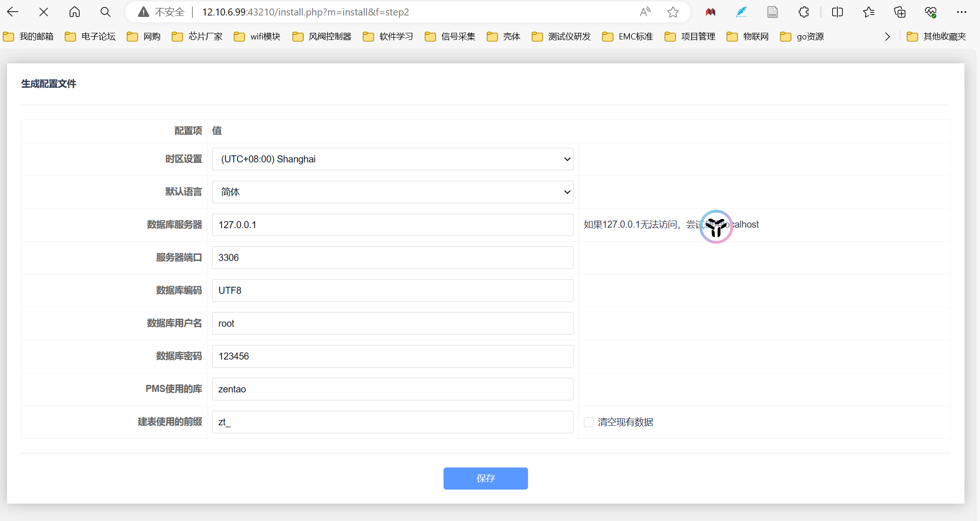This screenshot has height=521, width=980.
Task: Open the 时区设置 timezone dropdown
Action: (x=392, y=159)
